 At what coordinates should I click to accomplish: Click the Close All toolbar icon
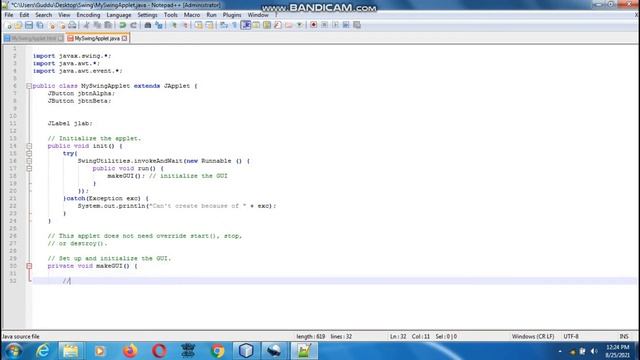coord(63,25)
